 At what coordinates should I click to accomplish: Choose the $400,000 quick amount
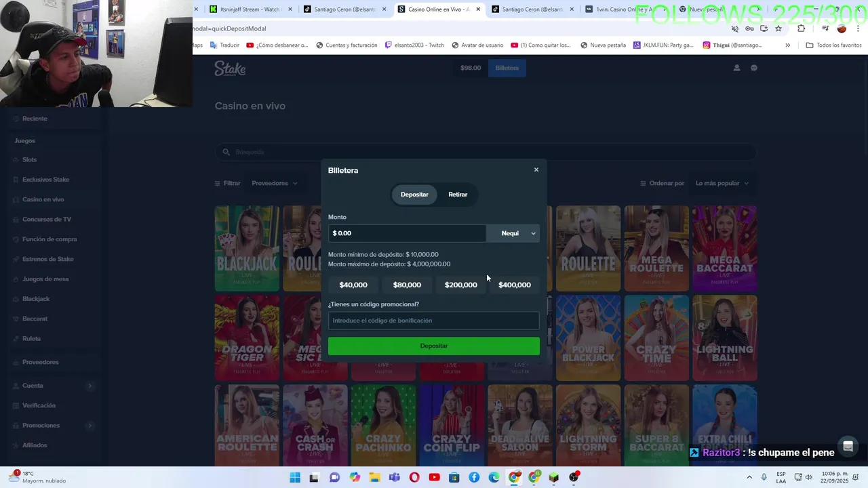tap(515, 285)
